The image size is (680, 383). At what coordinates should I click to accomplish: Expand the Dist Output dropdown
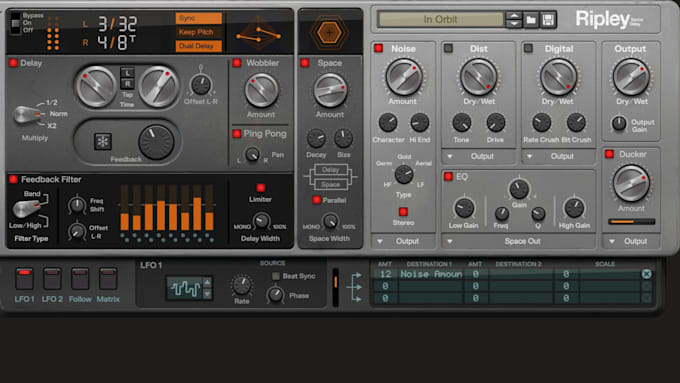point(478,156)
